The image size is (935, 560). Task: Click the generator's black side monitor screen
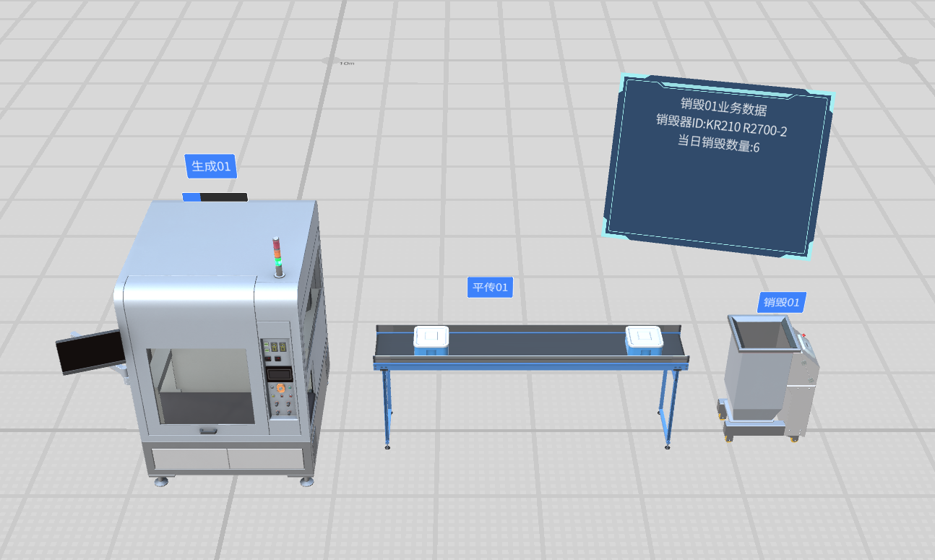point(90,352)
